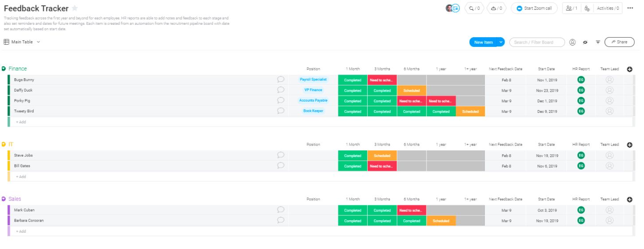The width and height of the screenshot is (644, 249).
Task: Click the Search / Filter Board field
Action: click(537, 42)
